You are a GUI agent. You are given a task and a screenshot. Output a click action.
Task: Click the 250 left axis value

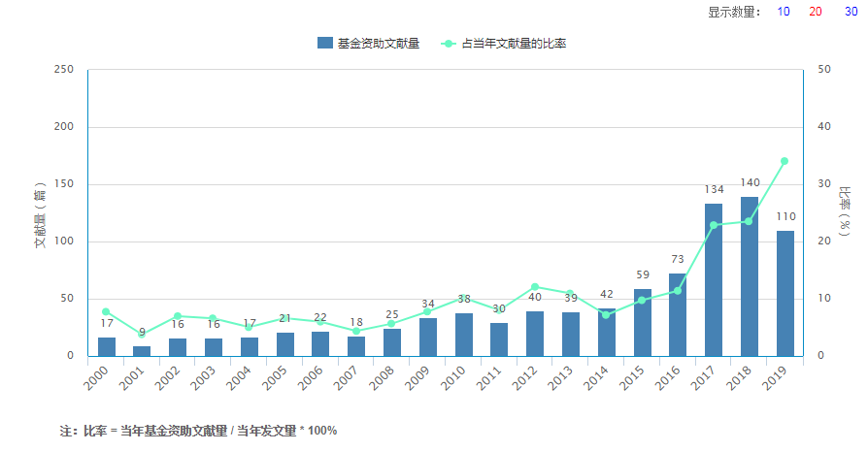(x=64, y=69)
